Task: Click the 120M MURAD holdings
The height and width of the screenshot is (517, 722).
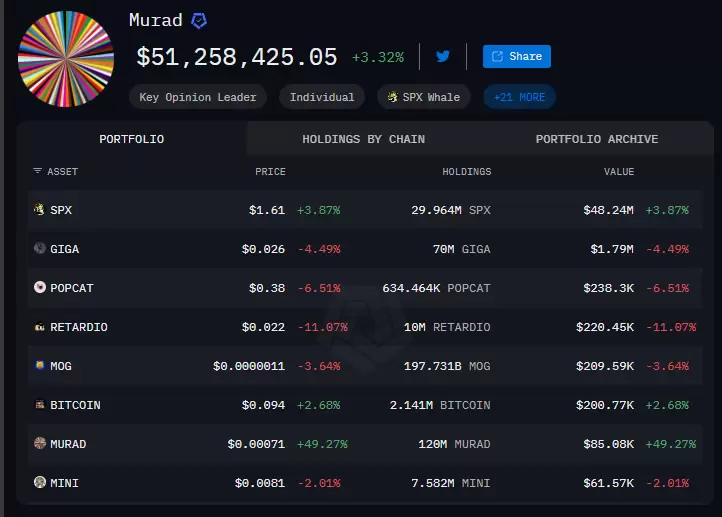Action: (454, 444)
